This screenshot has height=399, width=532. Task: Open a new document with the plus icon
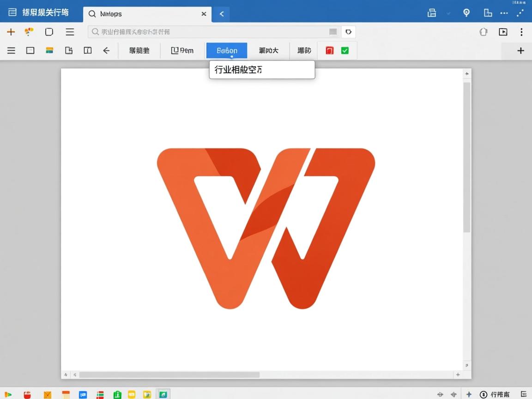coord(10,32)
